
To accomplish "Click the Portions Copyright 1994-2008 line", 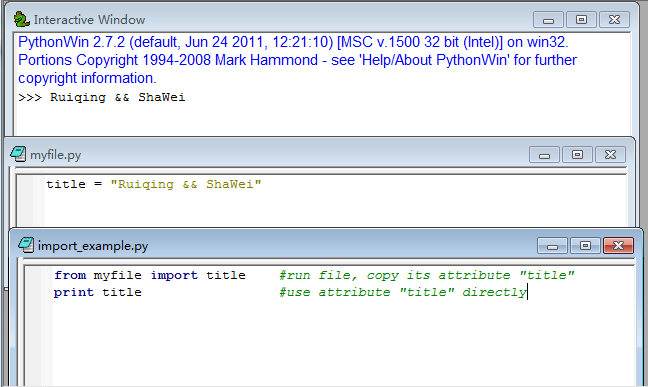I will 297,60.
